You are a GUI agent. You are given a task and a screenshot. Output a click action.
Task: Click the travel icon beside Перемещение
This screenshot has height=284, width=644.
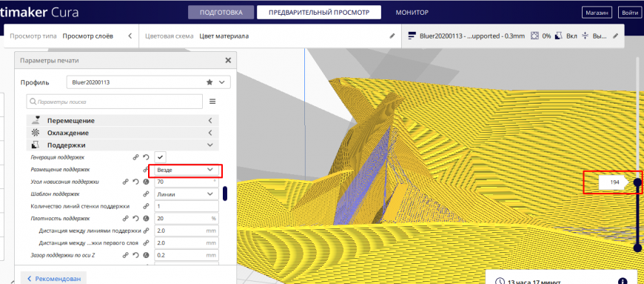pyautogui.click(x=36, y=120)
